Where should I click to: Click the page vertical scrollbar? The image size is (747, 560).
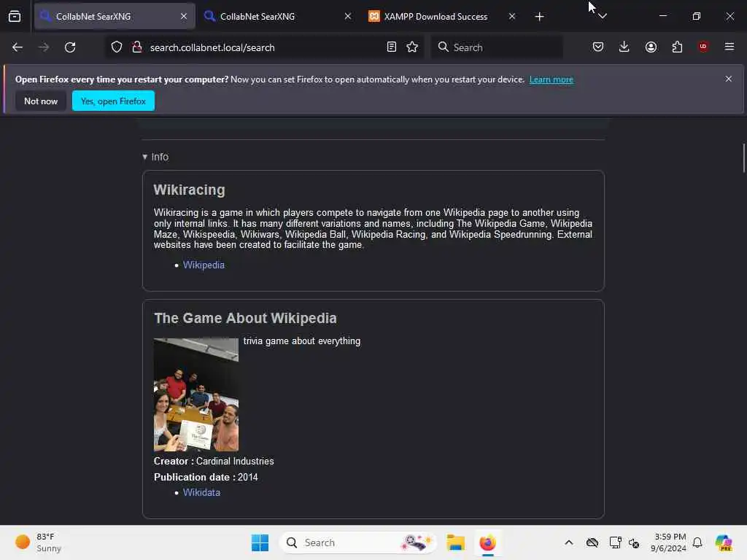click(743, 157)
